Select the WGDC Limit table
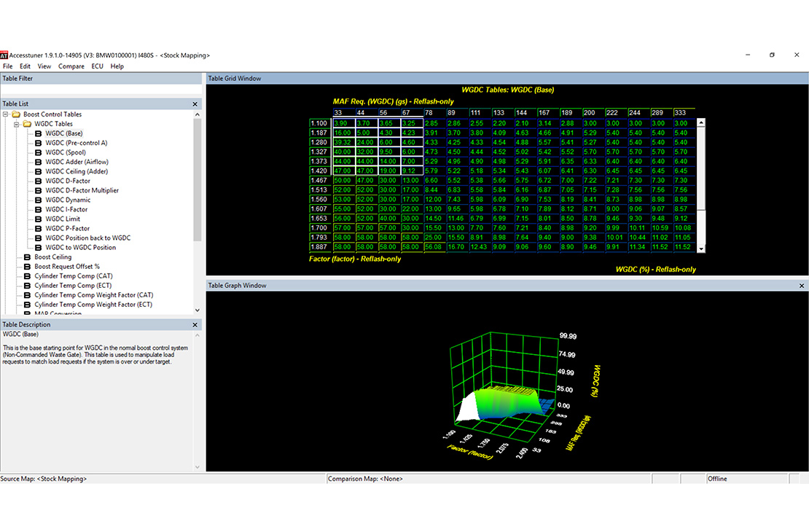The image size is (809, 532). [63, 219]
